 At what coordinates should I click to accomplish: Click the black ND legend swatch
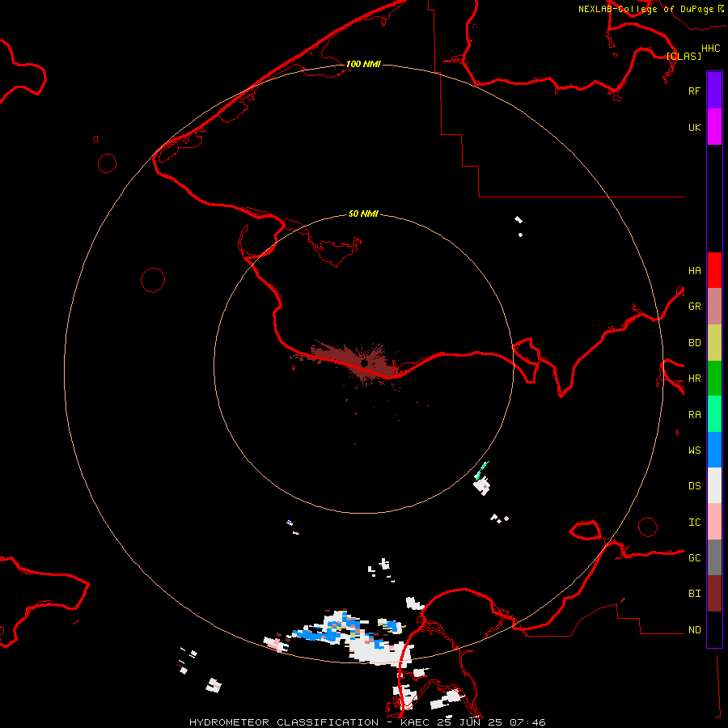coord(714,629)
